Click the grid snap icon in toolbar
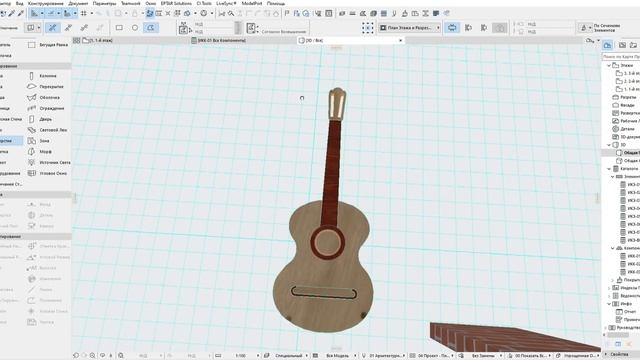 [84, 13]
